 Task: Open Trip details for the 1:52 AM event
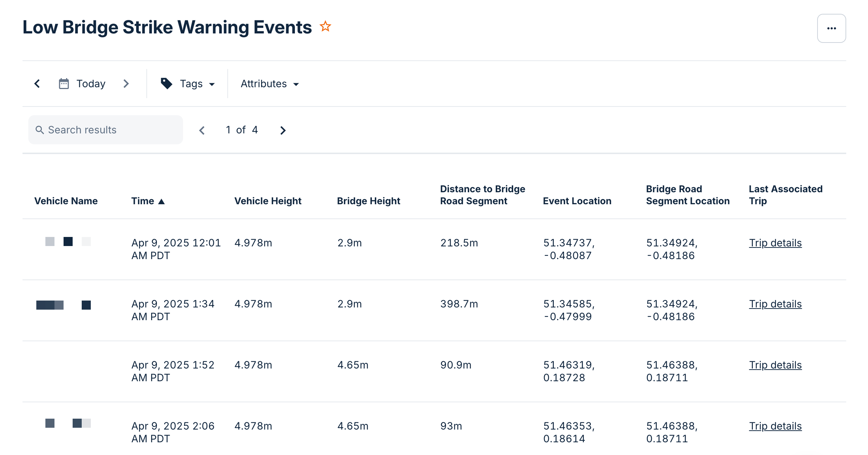click(x=775, y=365)
